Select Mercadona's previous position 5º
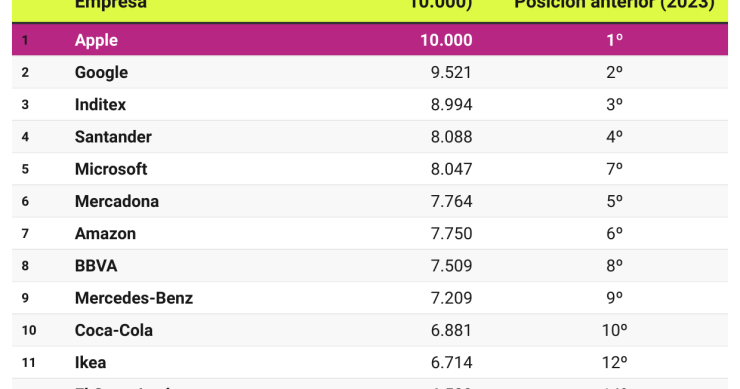 tap(614, 201)
